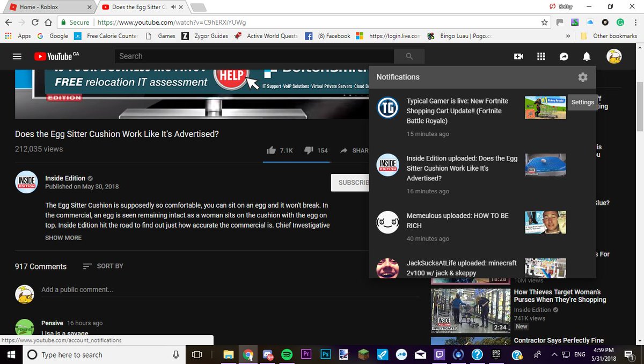Open Task View on the taskbar
644x364 pixels.
(x=197, y=355)
